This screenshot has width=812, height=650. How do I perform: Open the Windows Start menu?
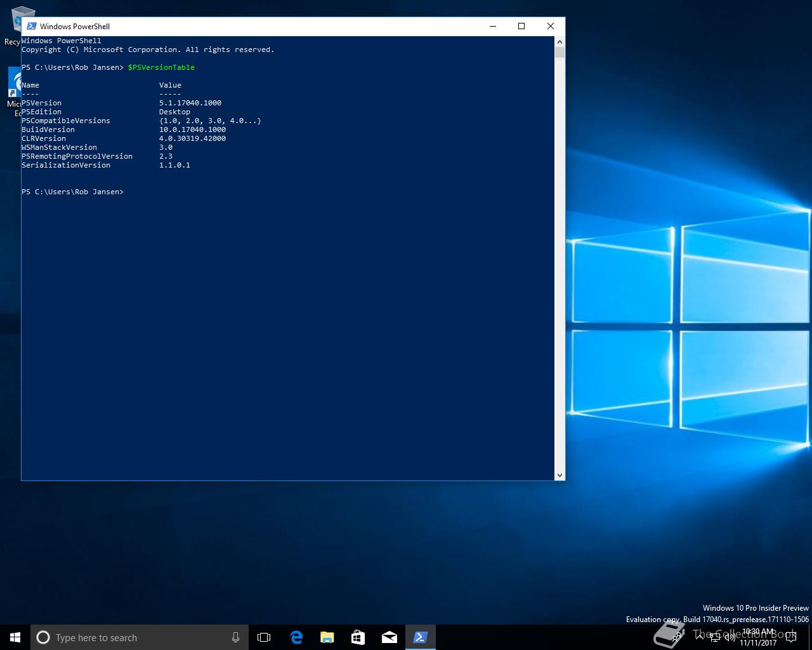click(x=15, y=637)
